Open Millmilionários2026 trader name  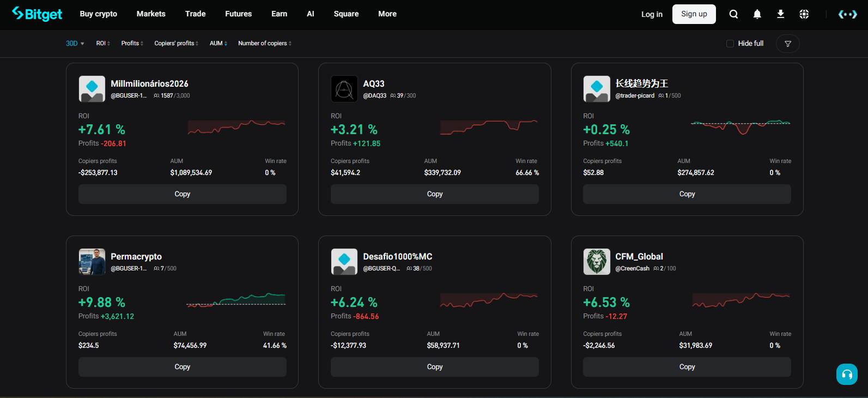tap(149, 83)
